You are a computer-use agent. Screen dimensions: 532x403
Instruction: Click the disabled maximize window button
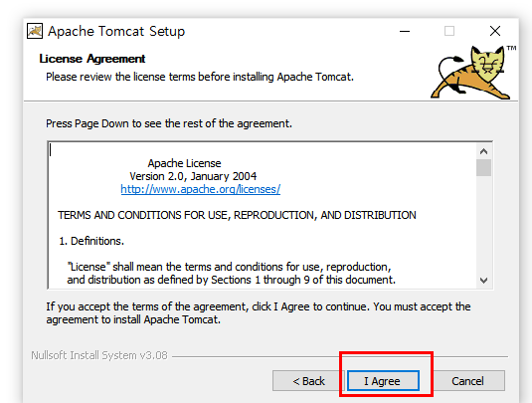pyautogui.click(x=449, y=31)
